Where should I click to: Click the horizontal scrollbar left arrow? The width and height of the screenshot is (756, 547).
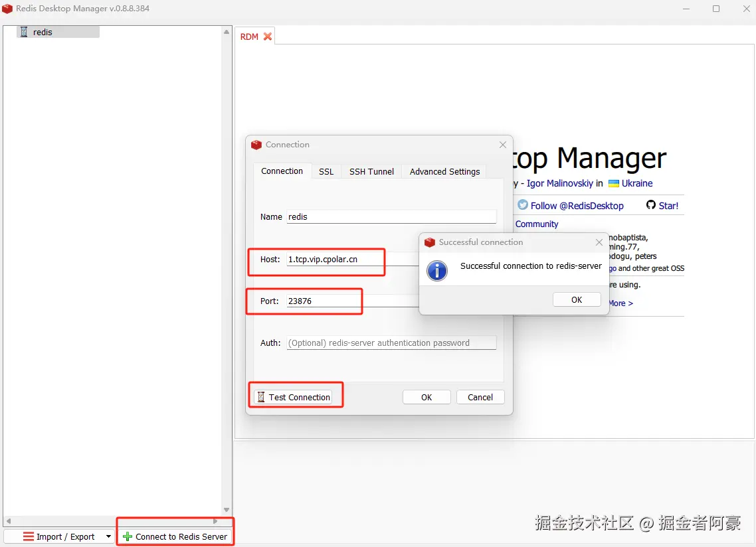[9, 521]
